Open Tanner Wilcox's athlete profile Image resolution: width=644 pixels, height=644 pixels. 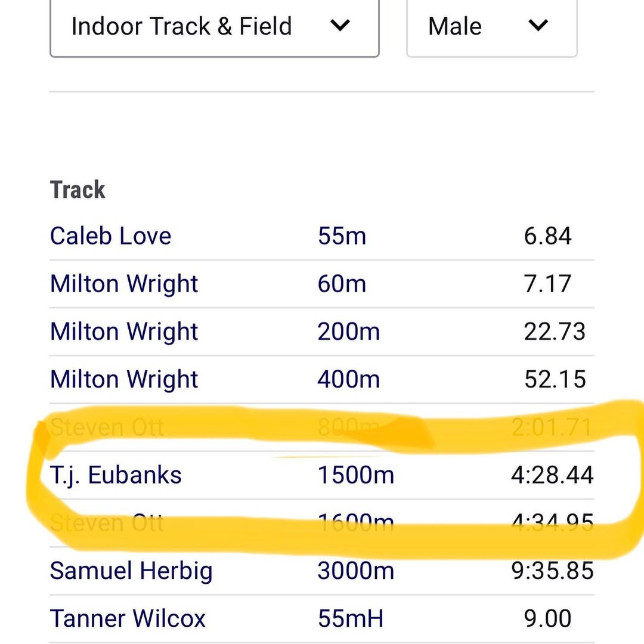(128, 618)
